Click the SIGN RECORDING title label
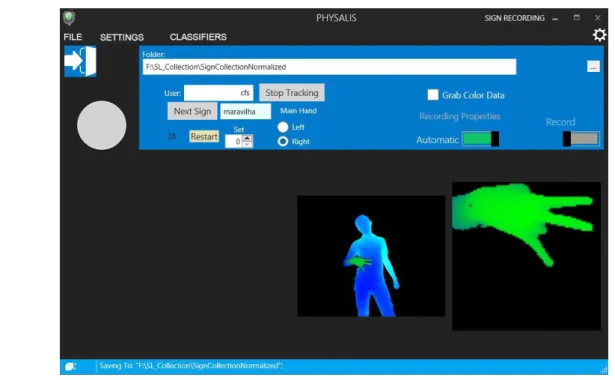The height and width of the screenshot is (380, 615). 514,18
